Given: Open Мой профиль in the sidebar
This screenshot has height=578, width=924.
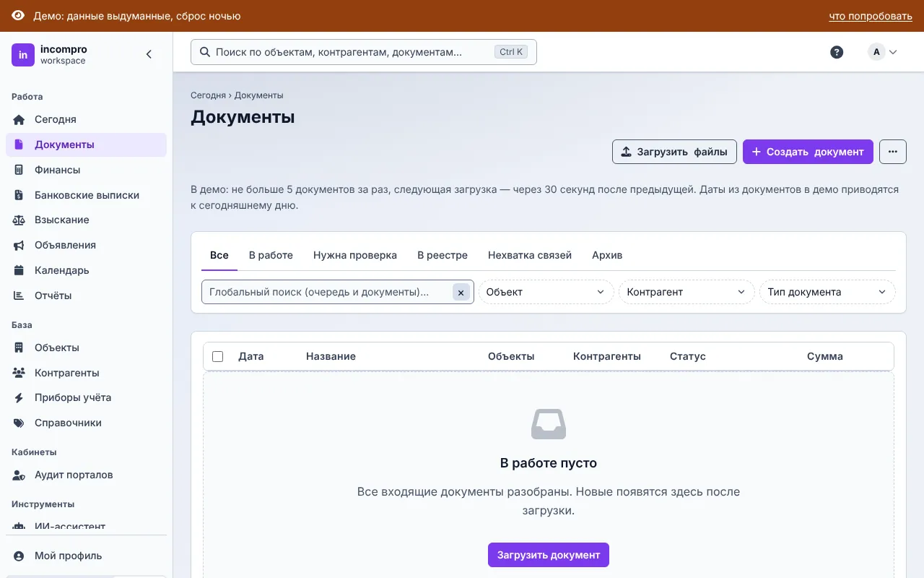Looking at the screenshot, I should tap(86, 556).
